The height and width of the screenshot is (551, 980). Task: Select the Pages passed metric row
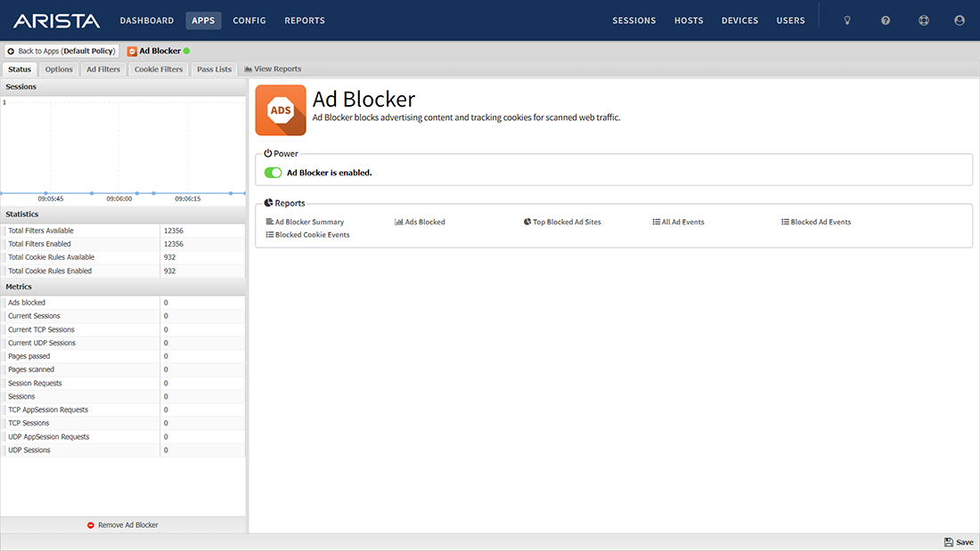[123, 356]
